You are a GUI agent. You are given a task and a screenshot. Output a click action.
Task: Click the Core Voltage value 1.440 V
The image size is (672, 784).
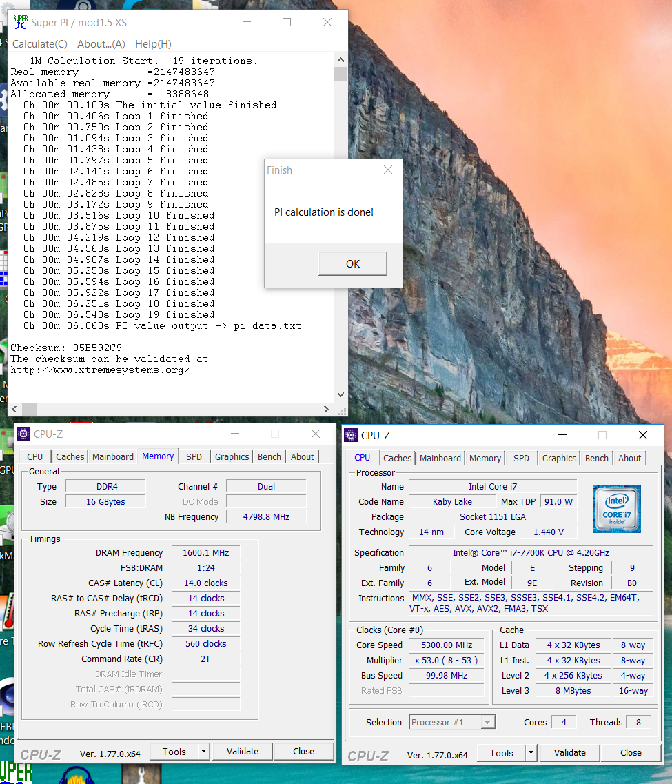(548, 532)
